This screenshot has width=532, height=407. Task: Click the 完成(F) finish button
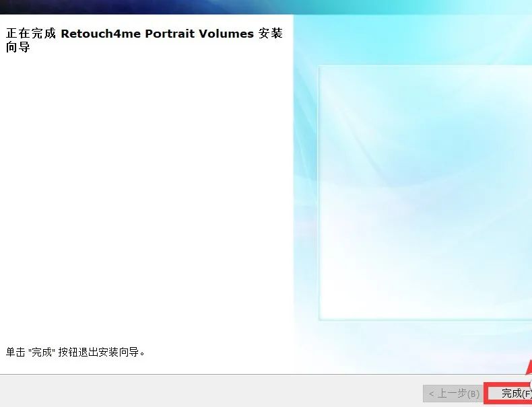coord(511,394)
